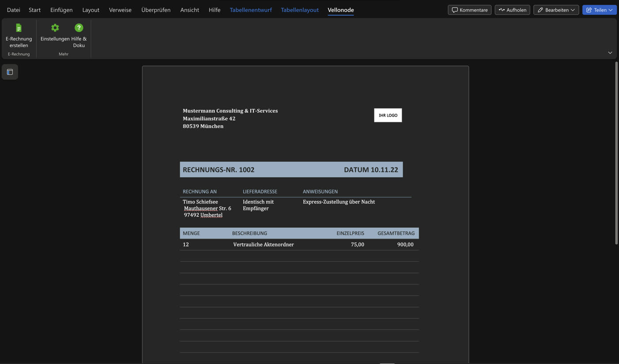
Task: Open Hilfe & Doku question mark icon
Action: pyautogui.click(x=79, y=28)
